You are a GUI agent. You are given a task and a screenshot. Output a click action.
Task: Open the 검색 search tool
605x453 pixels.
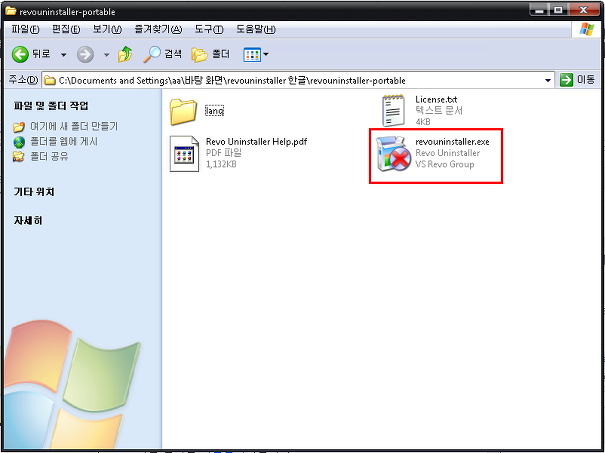pos(162,54)
